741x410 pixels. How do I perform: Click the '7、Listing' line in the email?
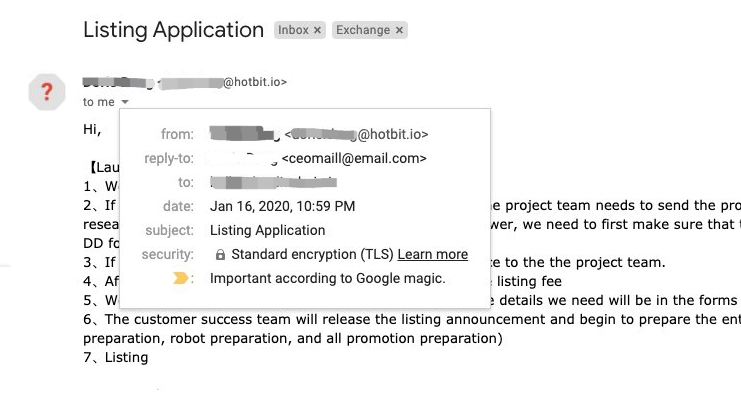coord(115,356)
